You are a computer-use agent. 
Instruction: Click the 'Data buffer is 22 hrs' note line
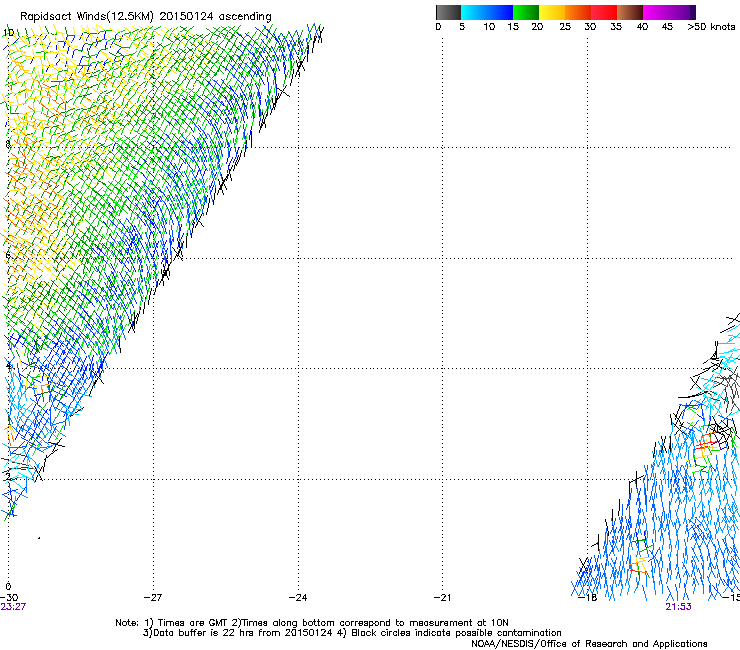click(352, 633)
